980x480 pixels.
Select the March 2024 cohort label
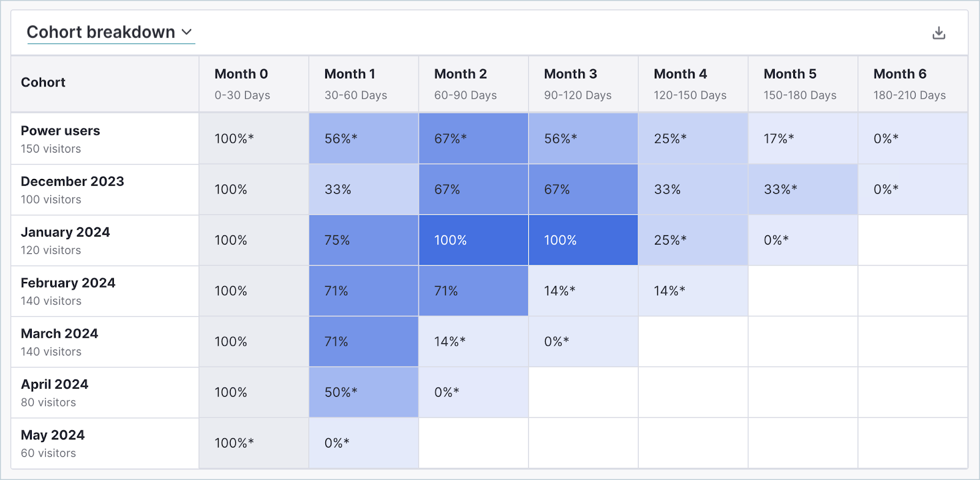click(59, 334)
